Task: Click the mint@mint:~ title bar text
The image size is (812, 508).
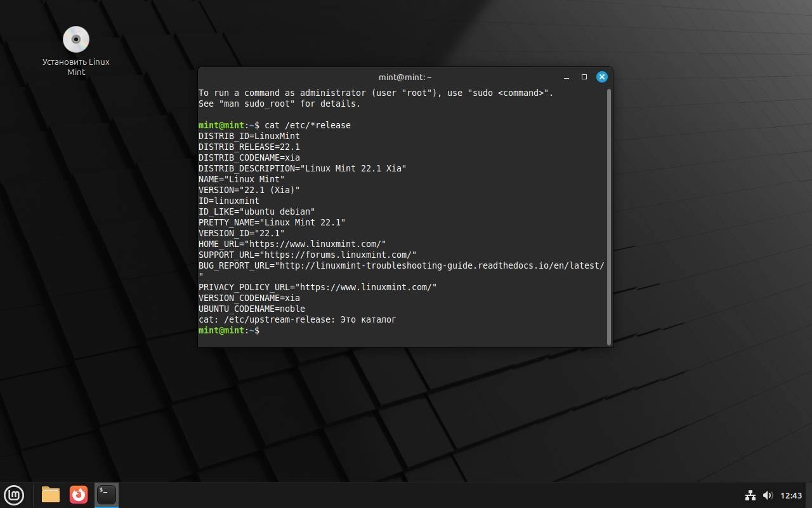Action: (405, 77)
